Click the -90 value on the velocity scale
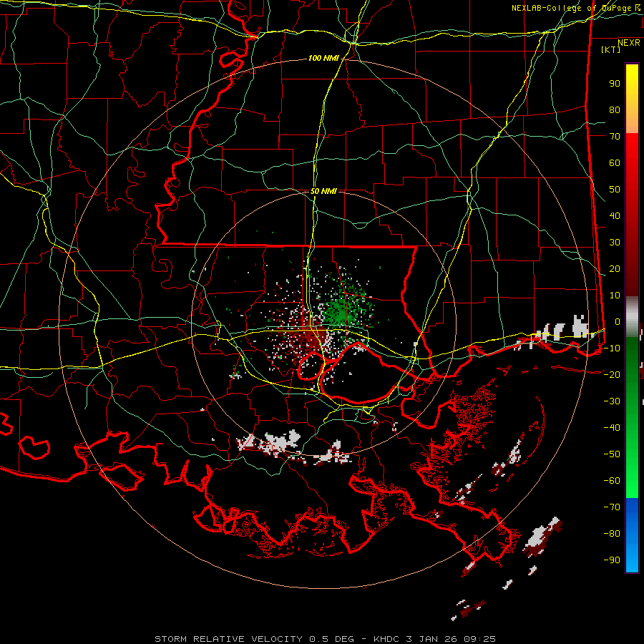 point(612,560)
